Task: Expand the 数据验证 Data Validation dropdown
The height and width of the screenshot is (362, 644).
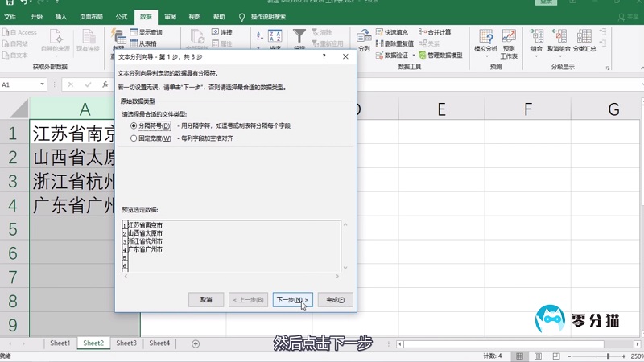Action: (413, 56)
